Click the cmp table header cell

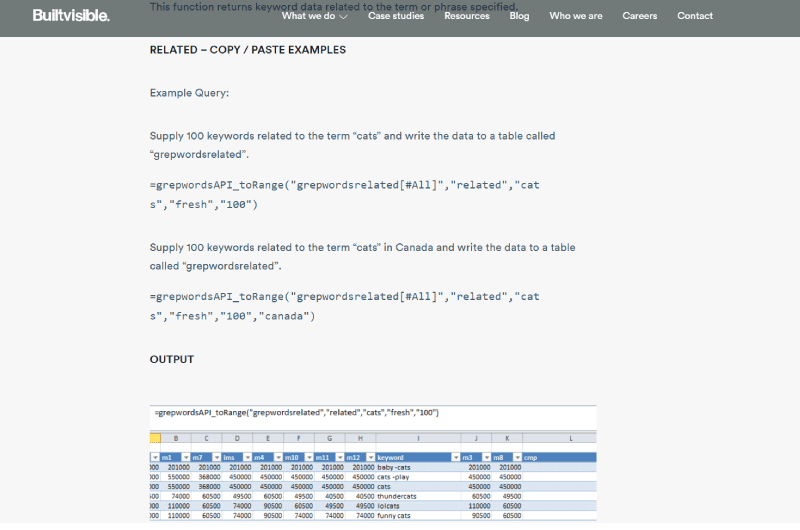pos(559,458)
